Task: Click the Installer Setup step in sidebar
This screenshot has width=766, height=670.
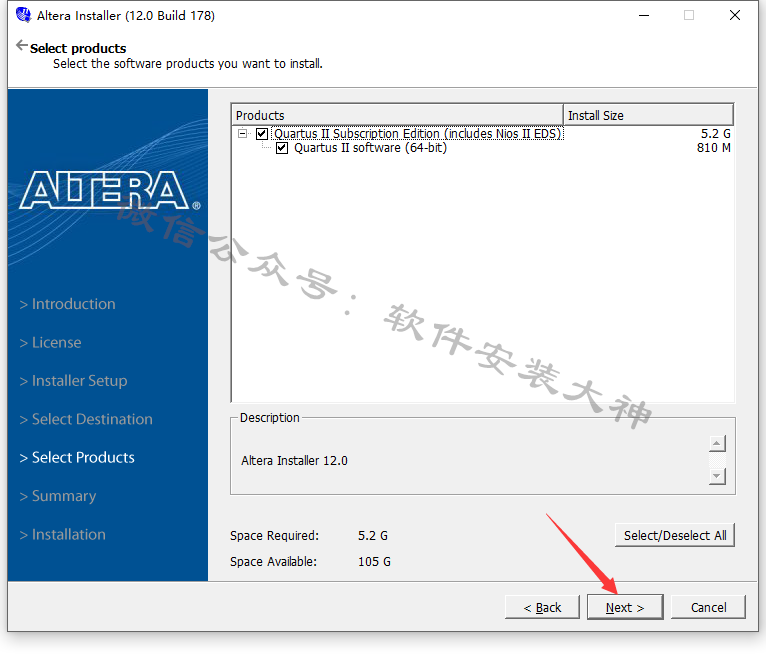Action: click(x=73, y=381)
